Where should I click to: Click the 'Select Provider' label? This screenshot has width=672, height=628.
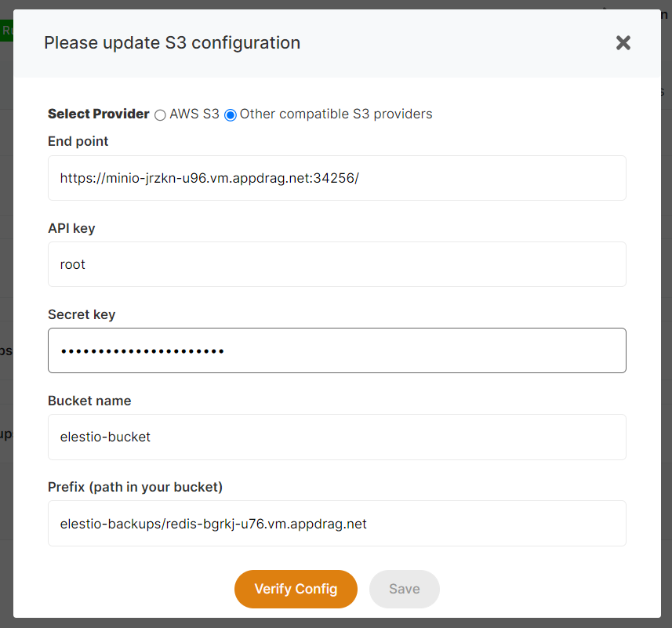(98, 114)
